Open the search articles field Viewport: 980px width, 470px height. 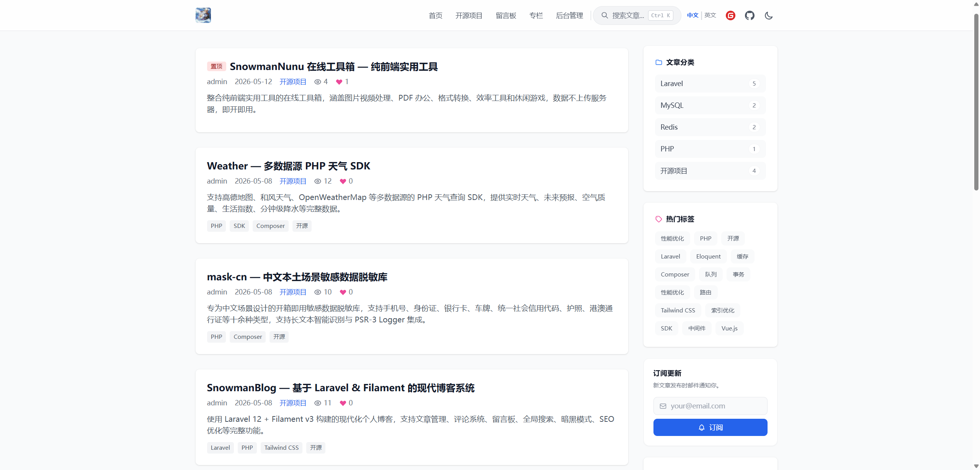click(637, 15)
